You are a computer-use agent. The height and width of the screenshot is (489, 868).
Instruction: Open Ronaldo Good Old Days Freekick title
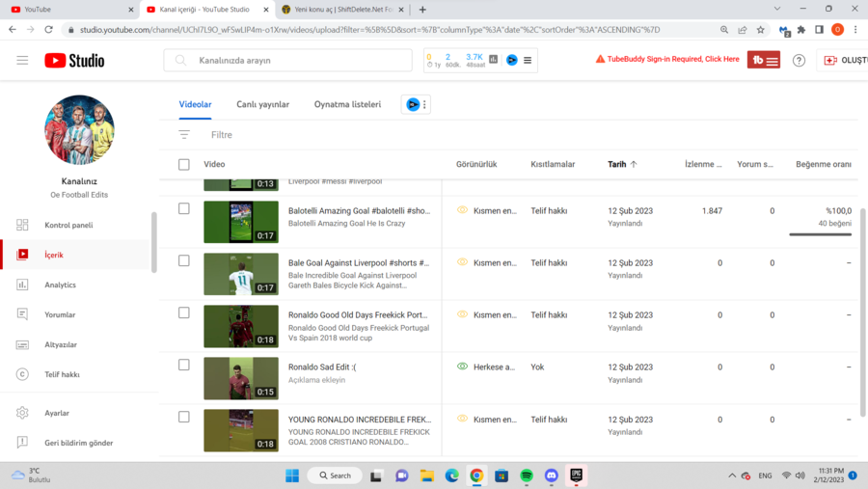tap(358, 314)
